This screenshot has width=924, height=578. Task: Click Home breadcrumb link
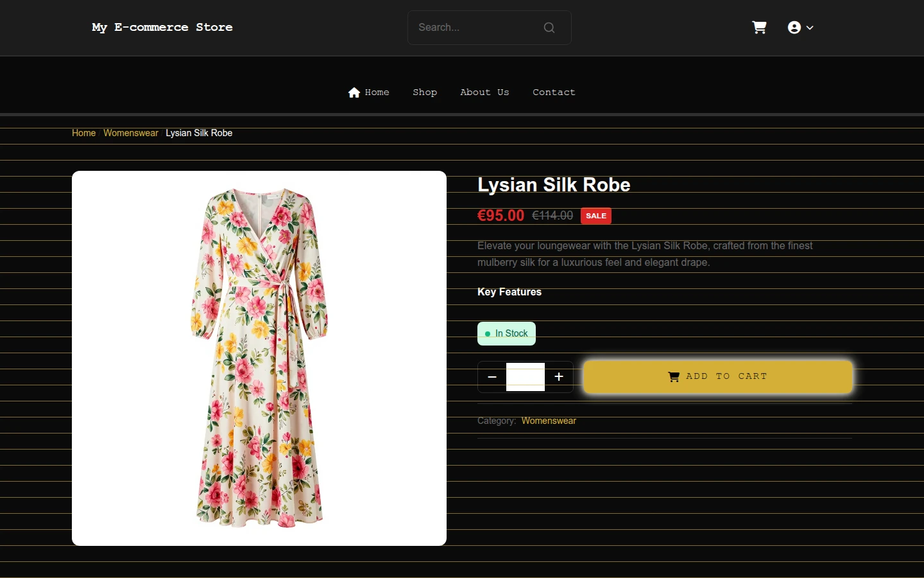coord(83,133)
